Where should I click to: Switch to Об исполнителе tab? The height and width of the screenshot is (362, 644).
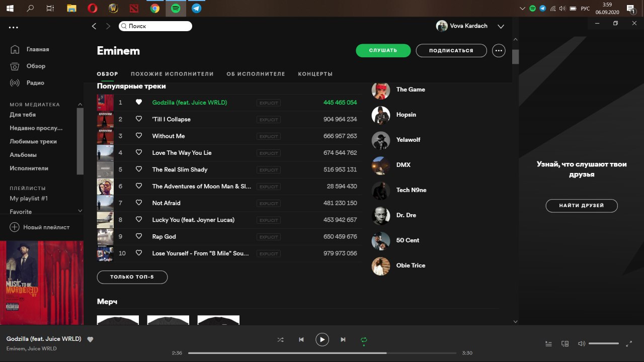point(256,74)
